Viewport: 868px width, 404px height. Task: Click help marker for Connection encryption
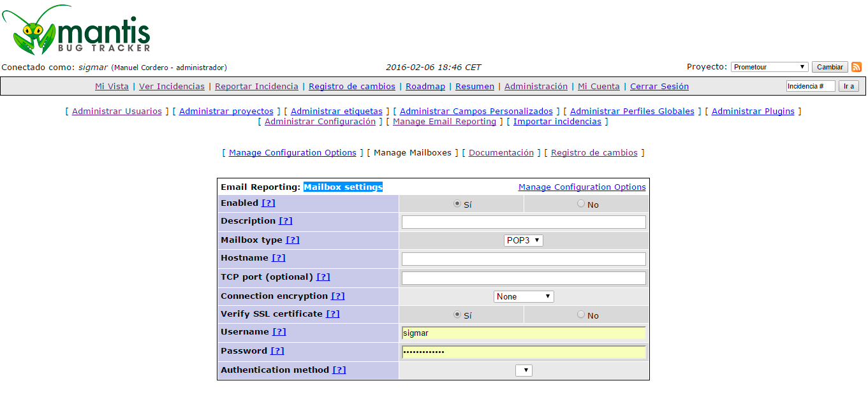(337, 296)
